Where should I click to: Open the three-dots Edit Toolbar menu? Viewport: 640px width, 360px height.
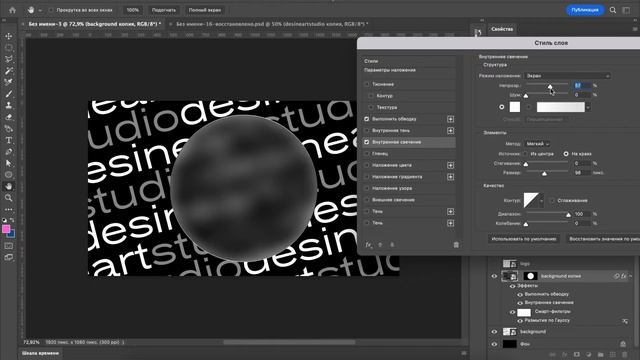9,209
